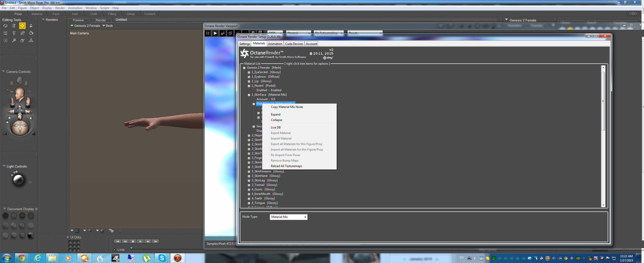The width and height of the screenshot is (644, 263).
Task: Switch to the Material room tab
Action: (37, 14)
